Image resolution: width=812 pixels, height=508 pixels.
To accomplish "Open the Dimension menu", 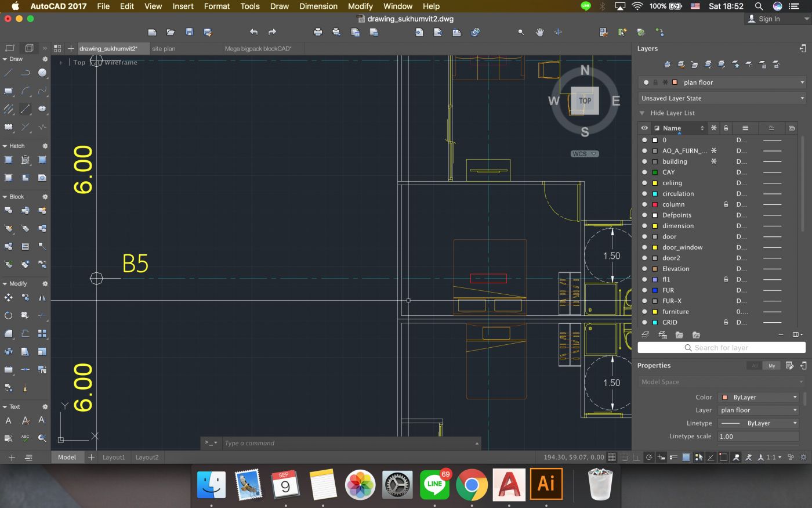I will [x=318, y=6].
